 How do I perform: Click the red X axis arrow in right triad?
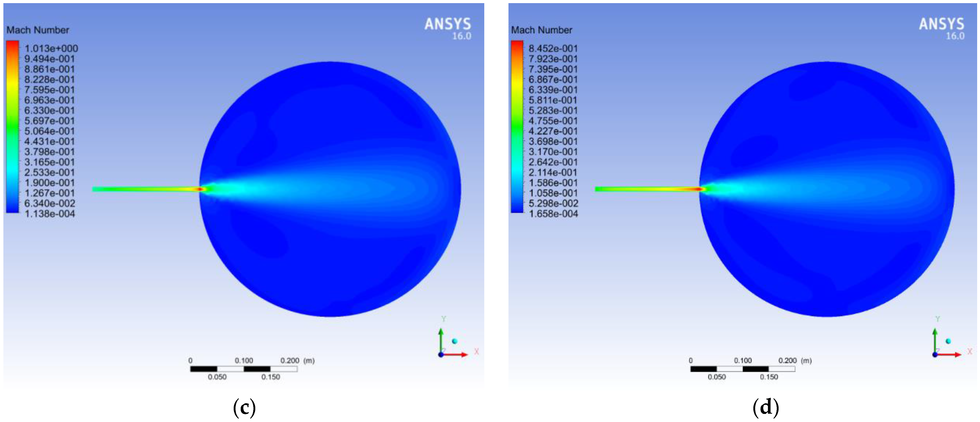pos(949,355)
